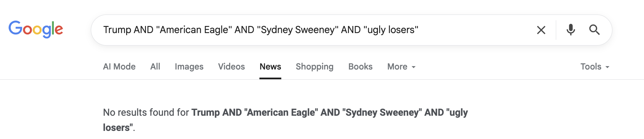Screen dimensions: 644x139
Task: Click the arrow next to More
Action: click(x=414, y=67)
